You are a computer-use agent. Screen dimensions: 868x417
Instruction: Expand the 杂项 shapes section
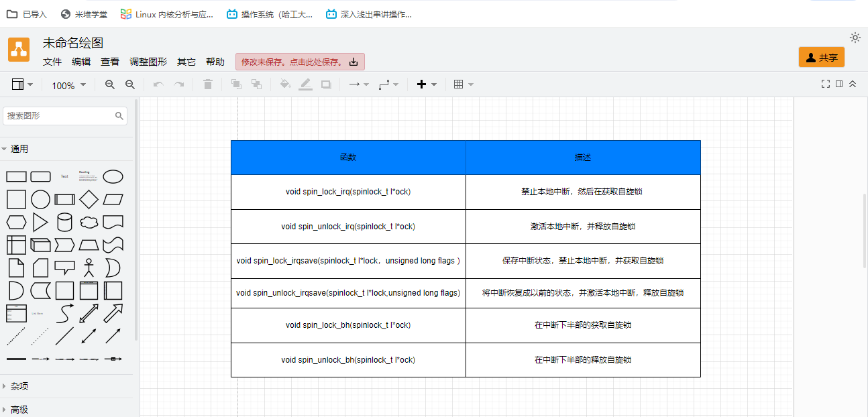20,385
